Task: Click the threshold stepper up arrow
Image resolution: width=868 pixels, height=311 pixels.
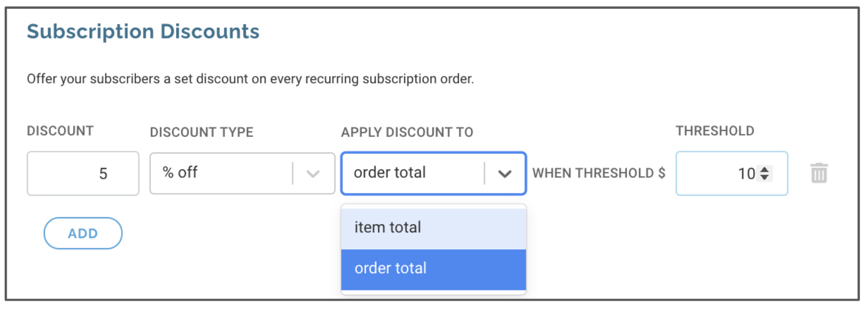Action: (x=764, y=169)
